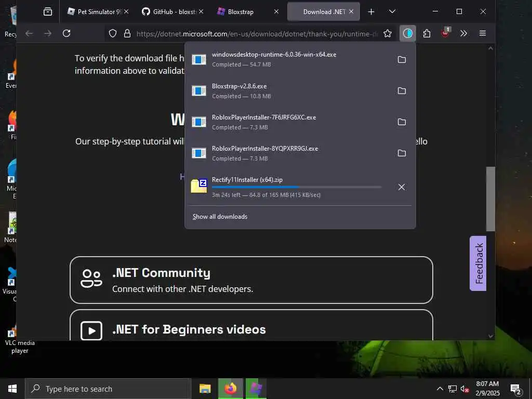This screenshot has width=532, height=399.
Task: Close the Pet Simulator 99 tab
Action: click(x=126, y=12)
